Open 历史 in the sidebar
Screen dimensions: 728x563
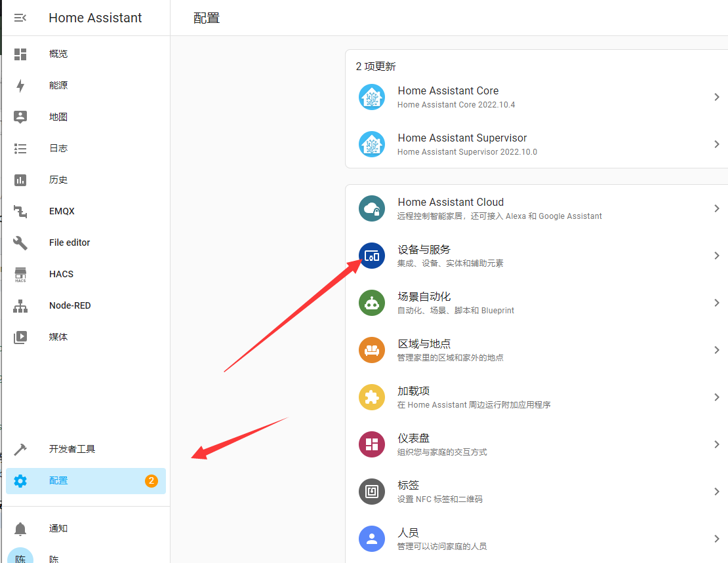[x=86, y=180]
